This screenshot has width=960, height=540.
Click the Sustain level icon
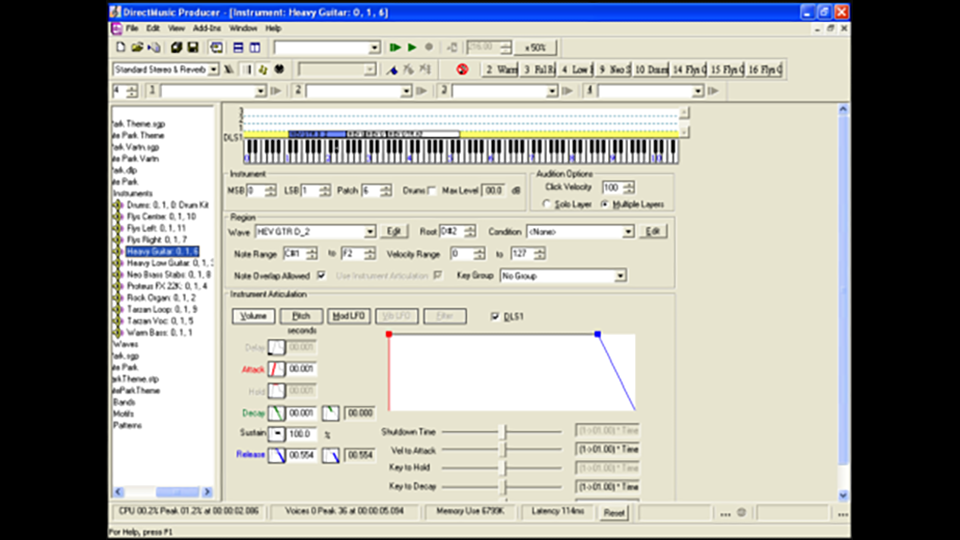[x=277, y=433]
